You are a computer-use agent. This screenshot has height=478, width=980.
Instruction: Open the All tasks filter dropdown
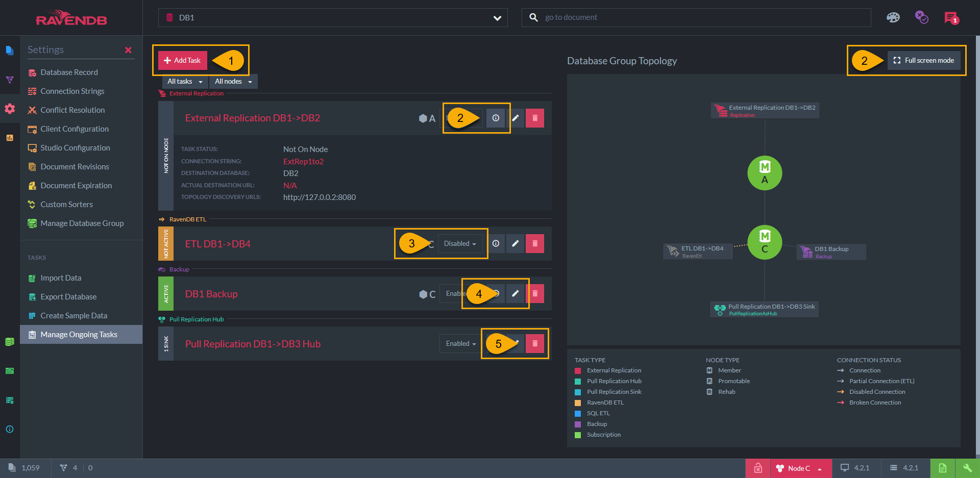pyautogui.click(x=185, y=82)
